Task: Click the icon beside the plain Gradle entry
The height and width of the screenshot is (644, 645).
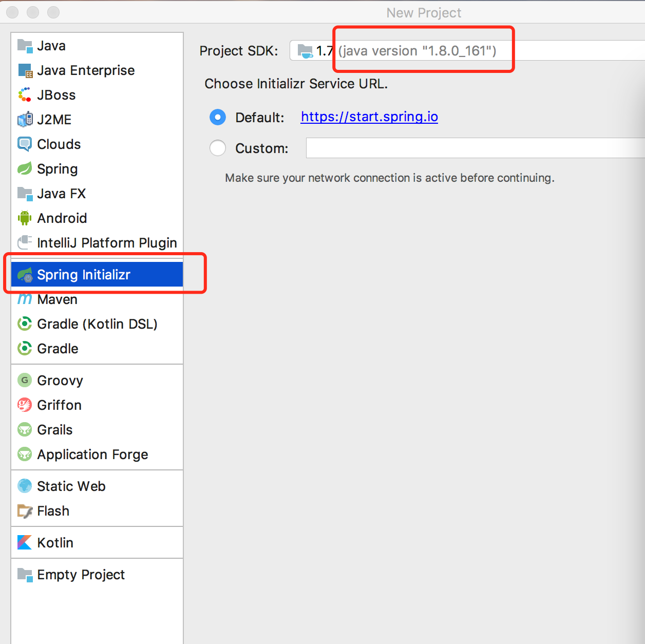Action: point(25,349)
